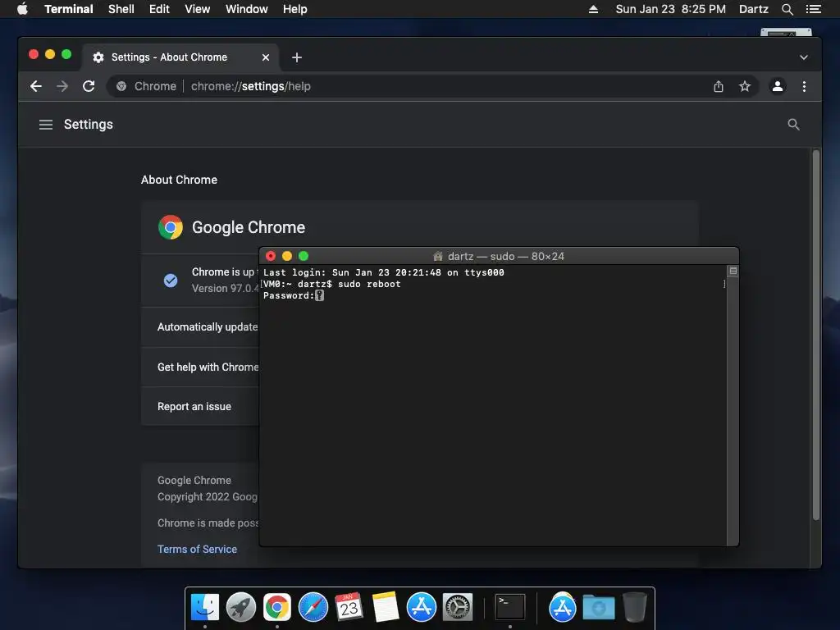Screen dimensions: 840x630
Task: Click the Chrome settings page scrollbar
Action: point(816,335)
